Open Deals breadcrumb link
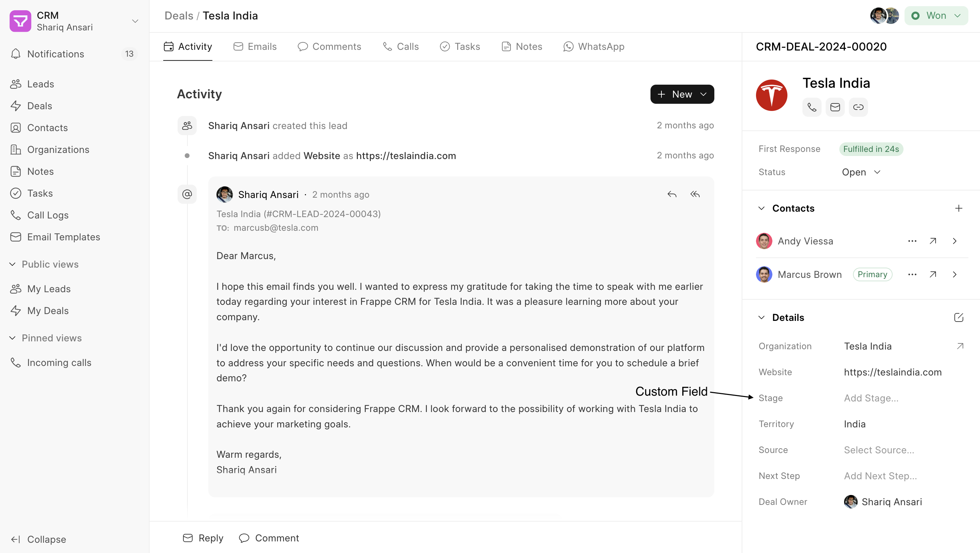The height and width of the screenshot is (553, 980). [x=179, y=16]
